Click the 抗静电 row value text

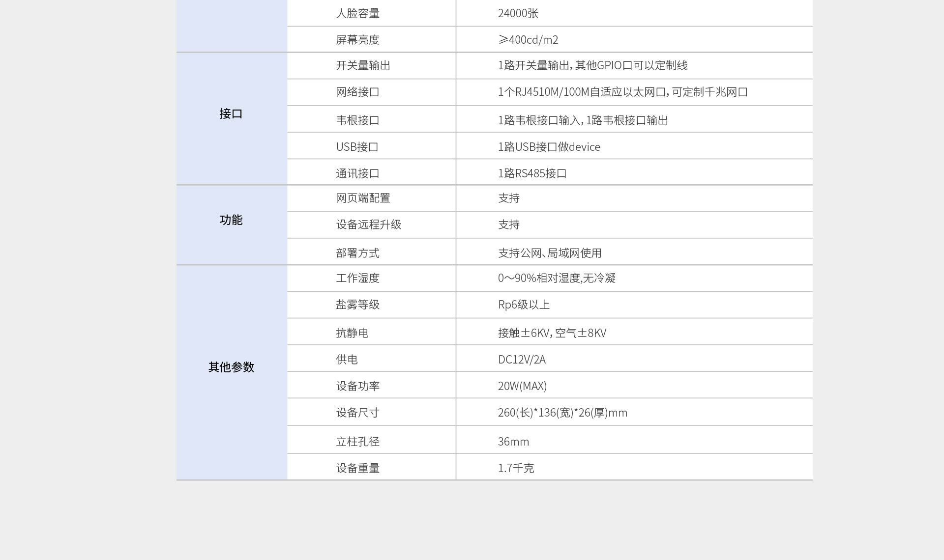click(552, 333)
